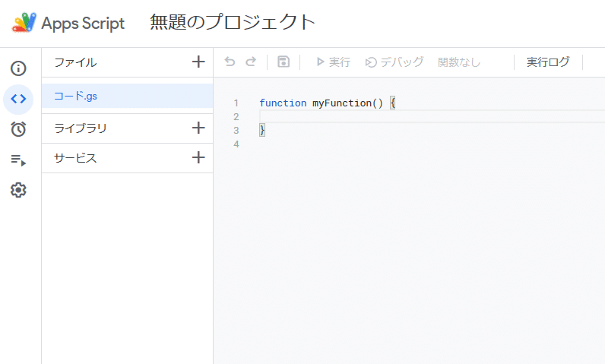Click the Apps Script logo icon
Image resolution: width=605 pixels, height=364 pixels.
coord(24,22)
